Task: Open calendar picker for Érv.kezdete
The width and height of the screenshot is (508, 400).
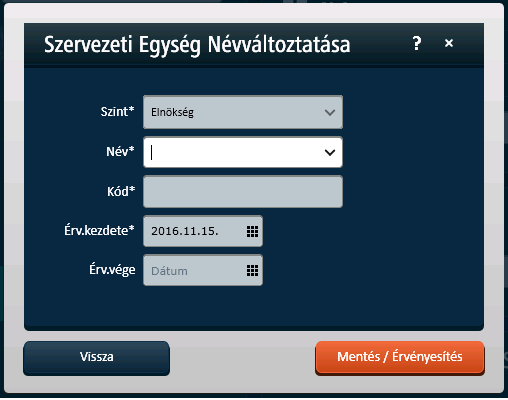Action: click(x=252, y=231)
